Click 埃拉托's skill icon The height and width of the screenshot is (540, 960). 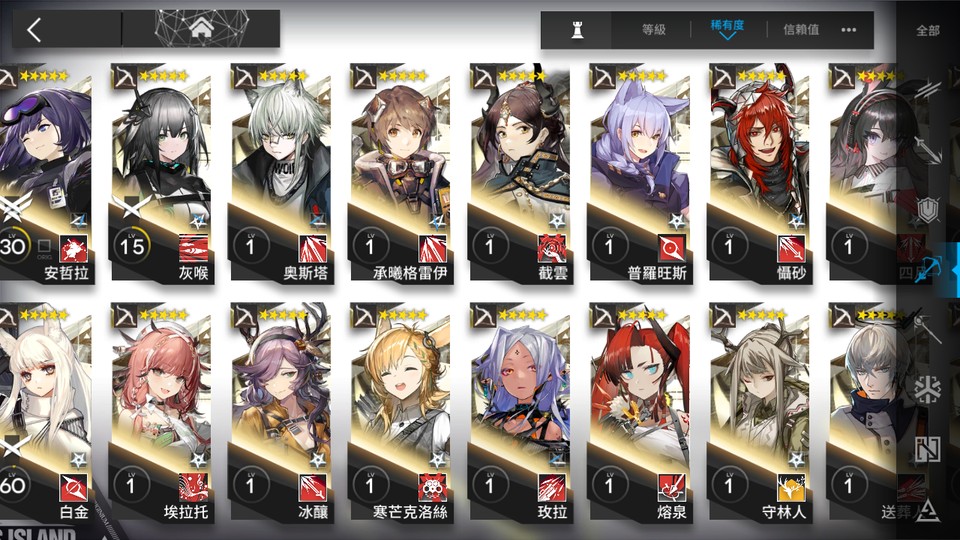pyautogui.click(x=193, y=487)
